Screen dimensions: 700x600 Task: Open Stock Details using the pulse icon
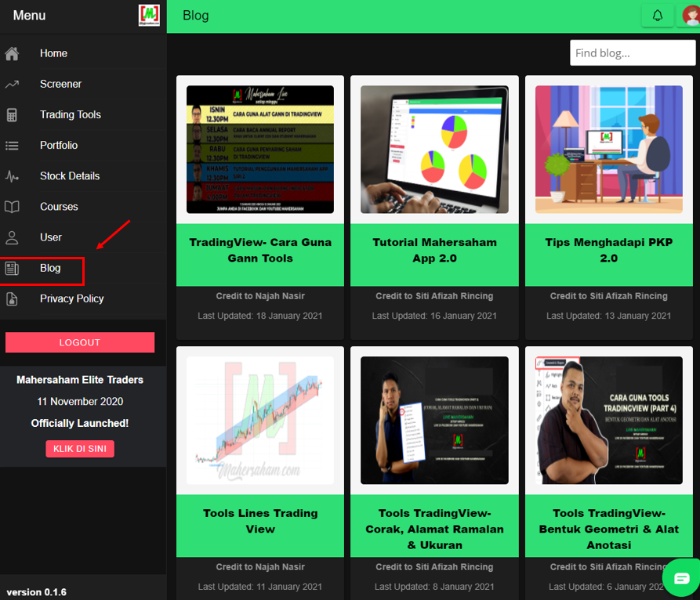(12, 176)
